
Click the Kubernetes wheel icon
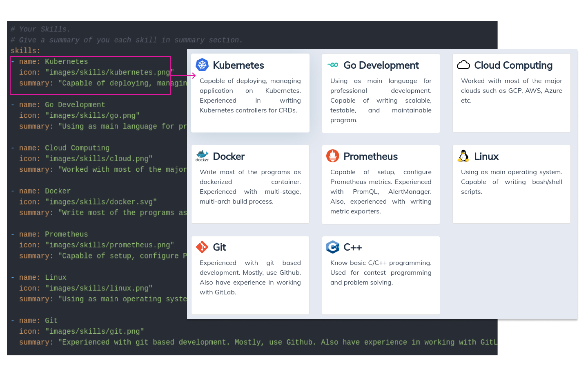202,65
